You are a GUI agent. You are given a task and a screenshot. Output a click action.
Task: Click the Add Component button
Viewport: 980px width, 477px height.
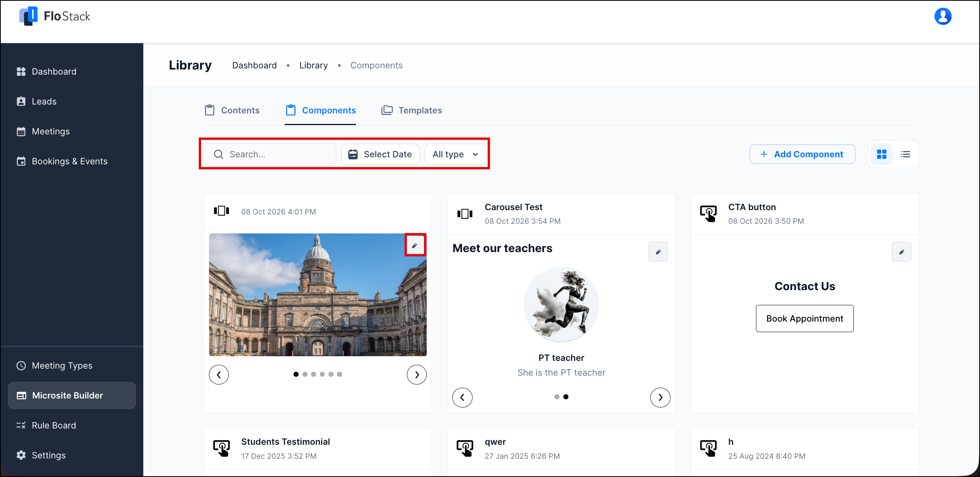click(x=802, y=154)
